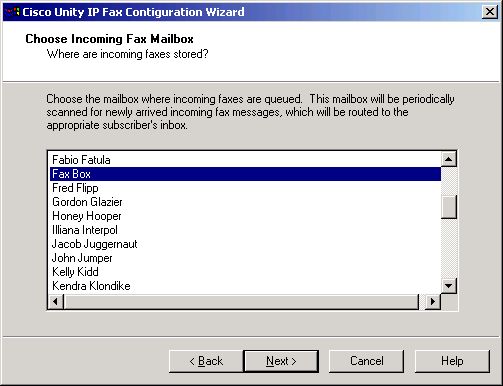Select Fabio Fatula in the mailbox list
503x386 pixels.
(245, 160)
